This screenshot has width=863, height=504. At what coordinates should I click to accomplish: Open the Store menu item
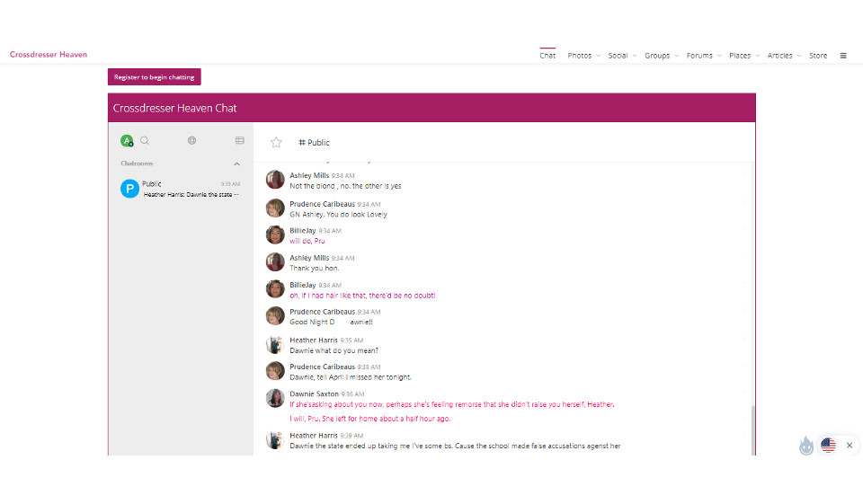click(x=818, y=56)
